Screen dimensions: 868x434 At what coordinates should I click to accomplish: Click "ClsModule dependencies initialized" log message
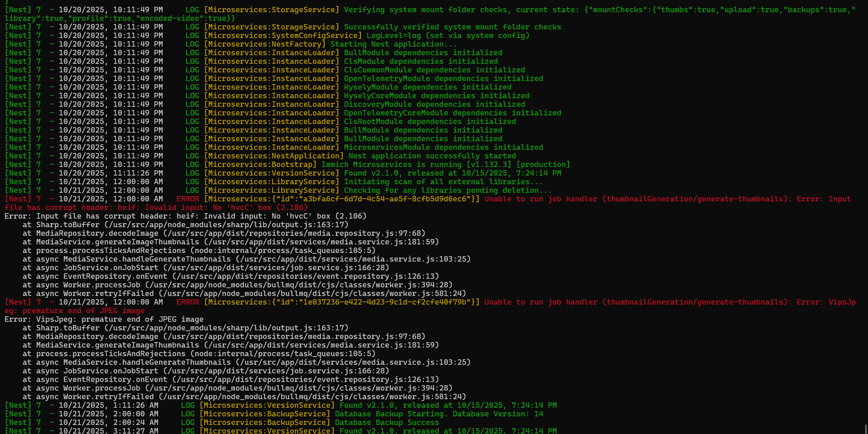point(421,62)
